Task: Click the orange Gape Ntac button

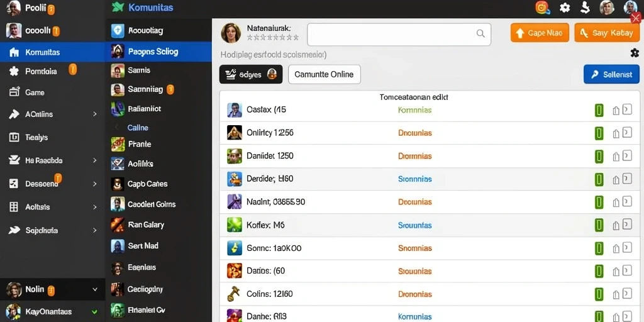Action: pyautogui.click(x=540, y=33)
